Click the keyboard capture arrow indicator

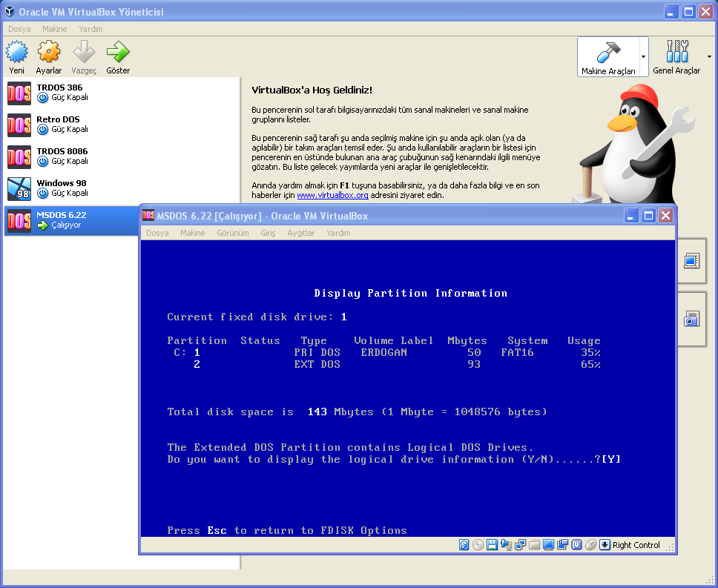click(605, 544)
